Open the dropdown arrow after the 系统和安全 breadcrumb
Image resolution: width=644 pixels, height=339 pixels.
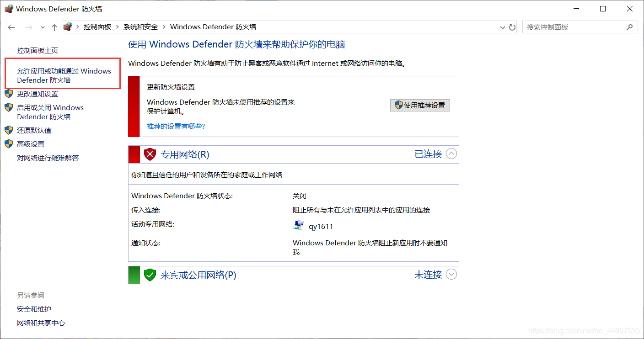coord(164,27)
